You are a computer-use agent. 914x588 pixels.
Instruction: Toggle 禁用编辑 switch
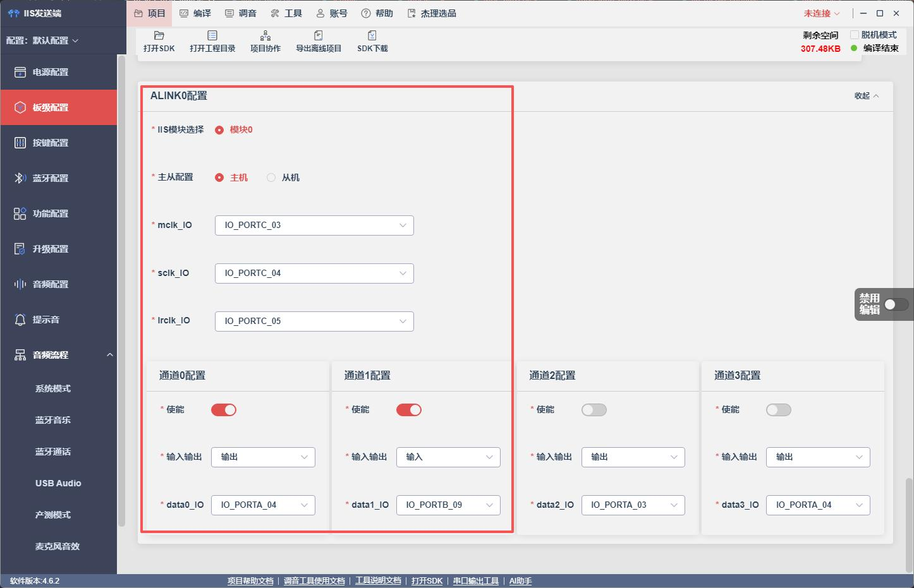tap(896, 304)
